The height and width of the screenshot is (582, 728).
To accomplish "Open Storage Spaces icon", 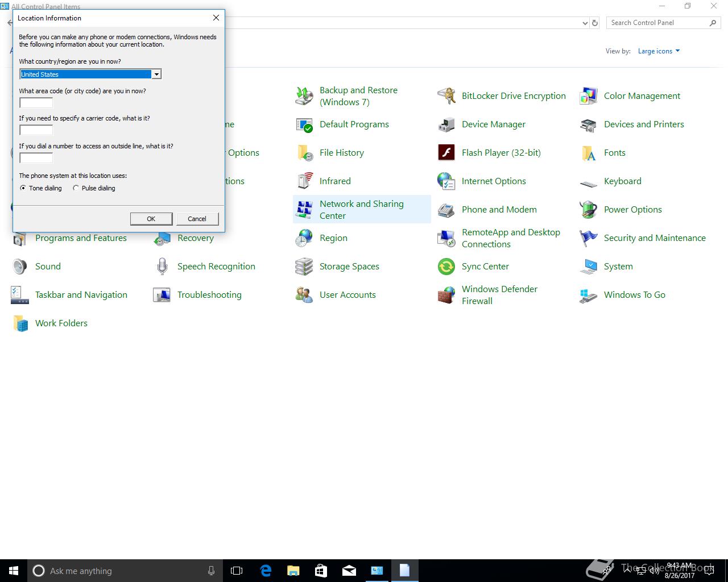I will tap(304, 267).
